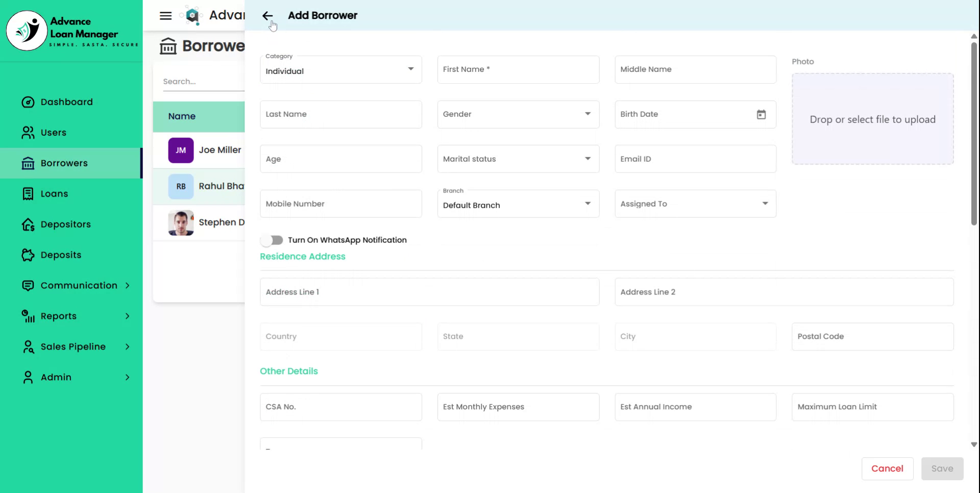
Task: Open the Gender dropdown
Action: pos(587,114)
